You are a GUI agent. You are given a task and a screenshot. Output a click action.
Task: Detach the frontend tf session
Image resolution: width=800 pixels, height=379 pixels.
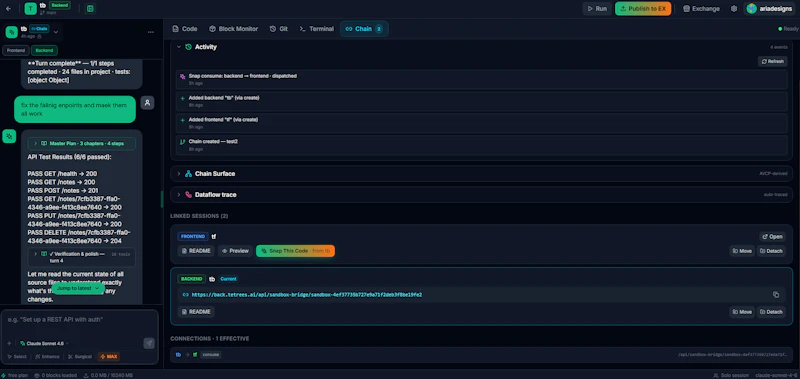[771, 251]
